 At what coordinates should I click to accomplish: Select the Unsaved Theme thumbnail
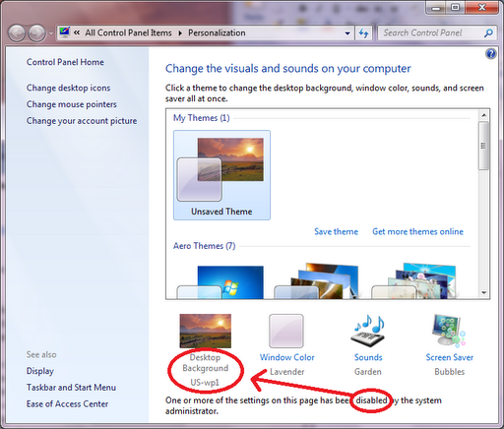[x=221, y=175]
